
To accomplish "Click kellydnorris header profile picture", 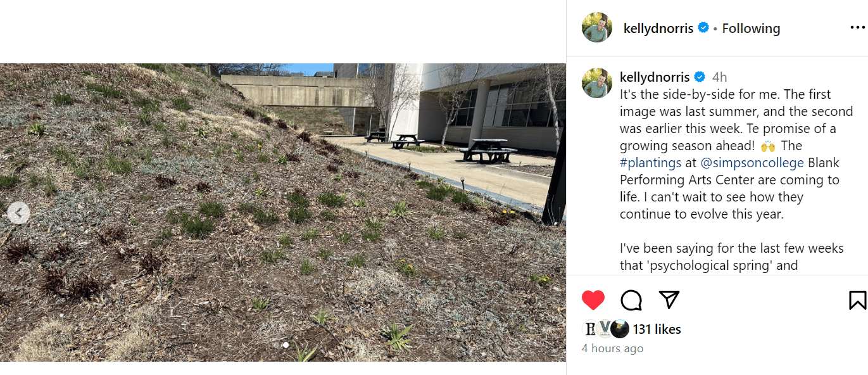I will tap(597, 28).
